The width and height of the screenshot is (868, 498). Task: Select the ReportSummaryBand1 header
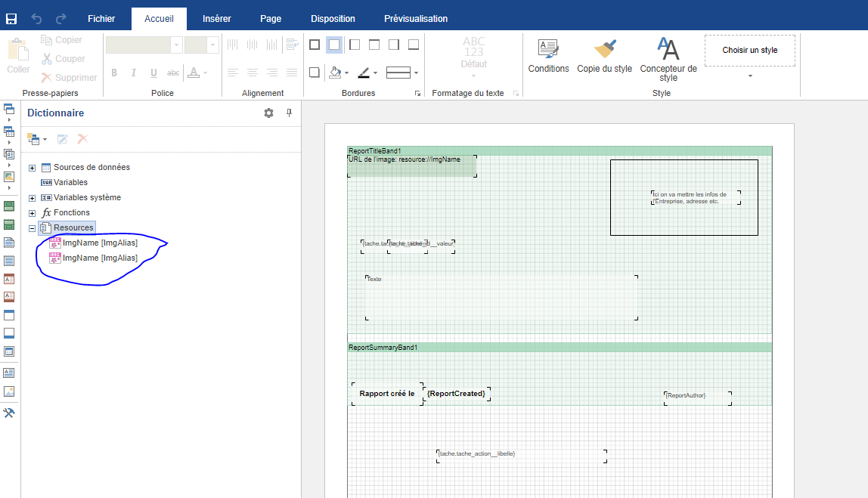(560, 348)
